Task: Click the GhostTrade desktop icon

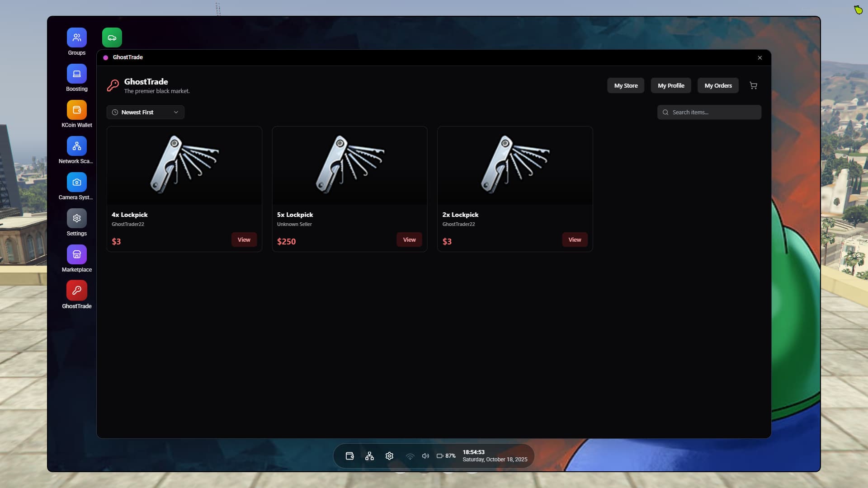Action: [76, 291]
